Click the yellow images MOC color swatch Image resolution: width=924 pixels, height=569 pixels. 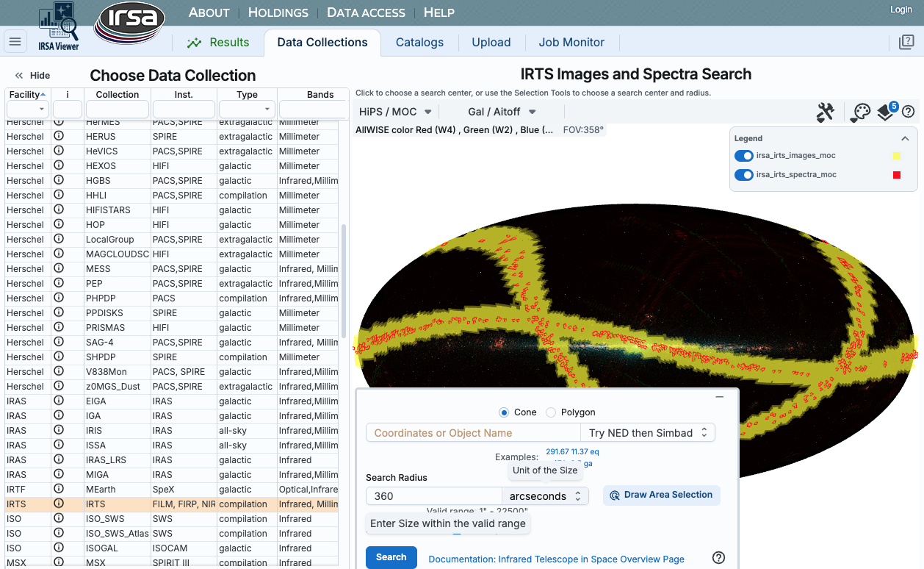(897, 156)
